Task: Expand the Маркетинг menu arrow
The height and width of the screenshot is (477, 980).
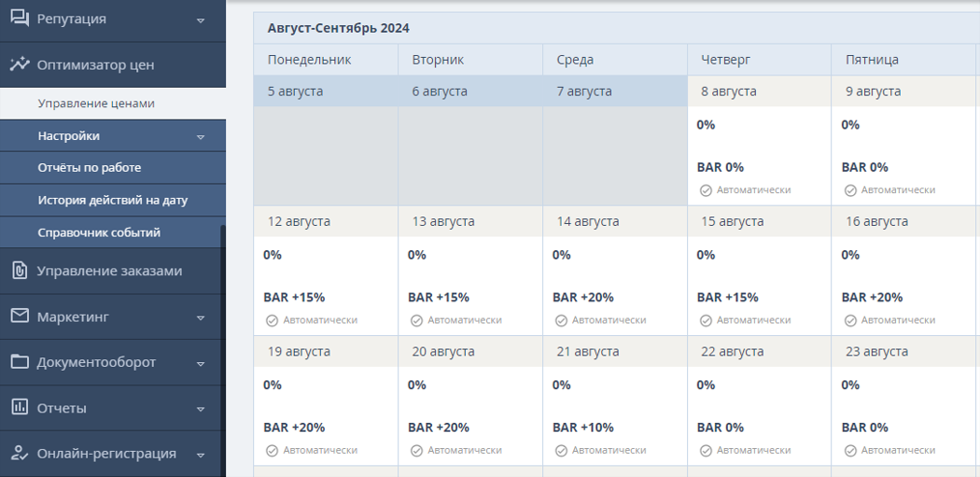Action: click(x=201, y=318)
